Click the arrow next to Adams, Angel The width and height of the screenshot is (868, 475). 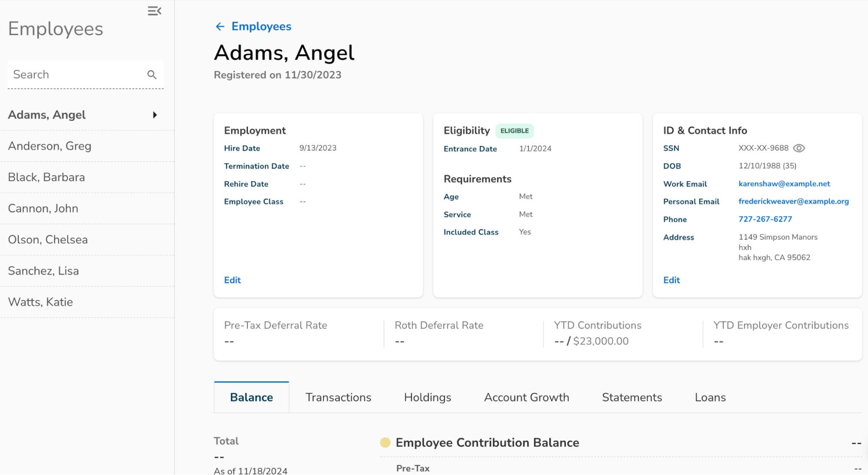[x=155, y=115]
